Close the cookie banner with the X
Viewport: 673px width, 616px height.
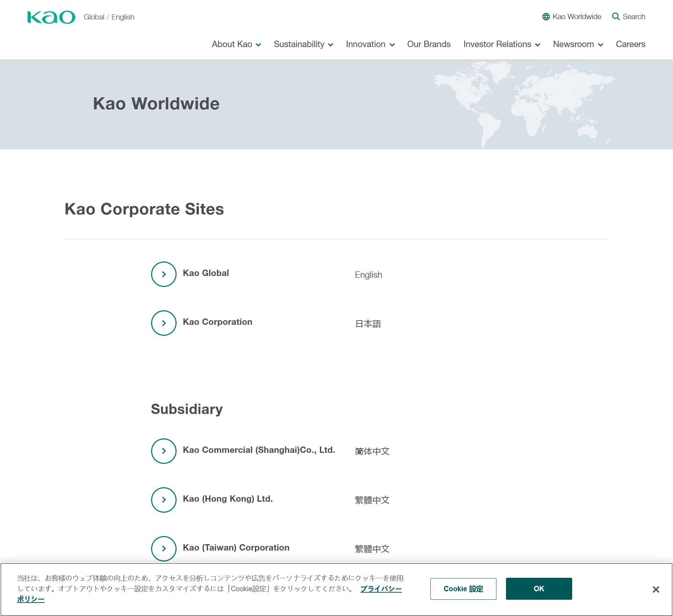(656, 589)
